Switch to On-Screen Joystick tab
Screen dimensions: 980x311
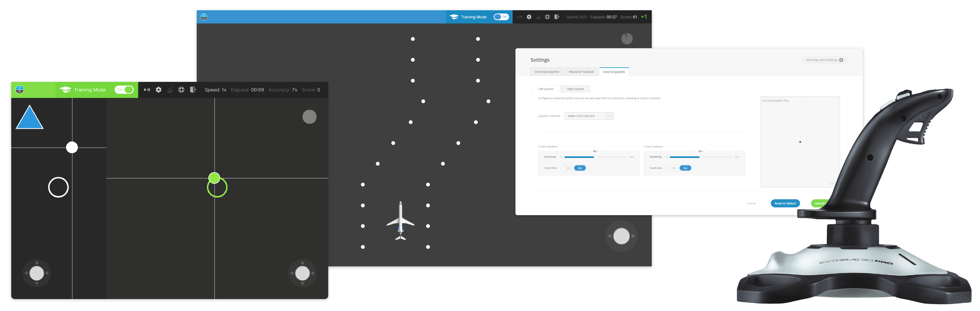point(547,72)
